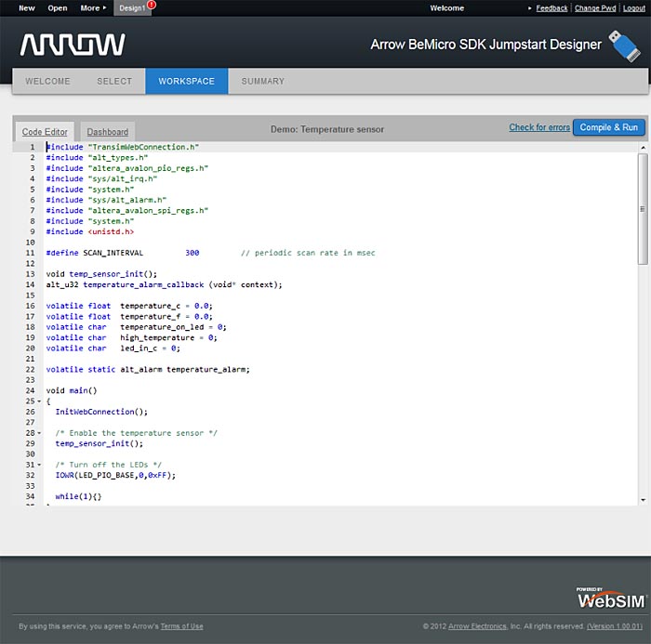Click Open in the top bar
This screenshot has height=644, width=651.
pyautogui.click(x=58, y=7)
